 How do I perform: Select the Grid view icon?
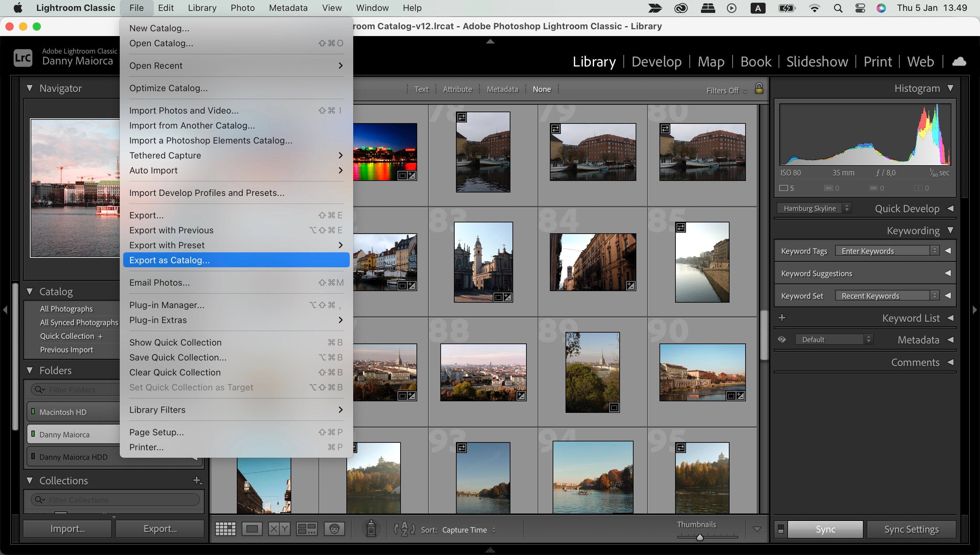(225, 528)
